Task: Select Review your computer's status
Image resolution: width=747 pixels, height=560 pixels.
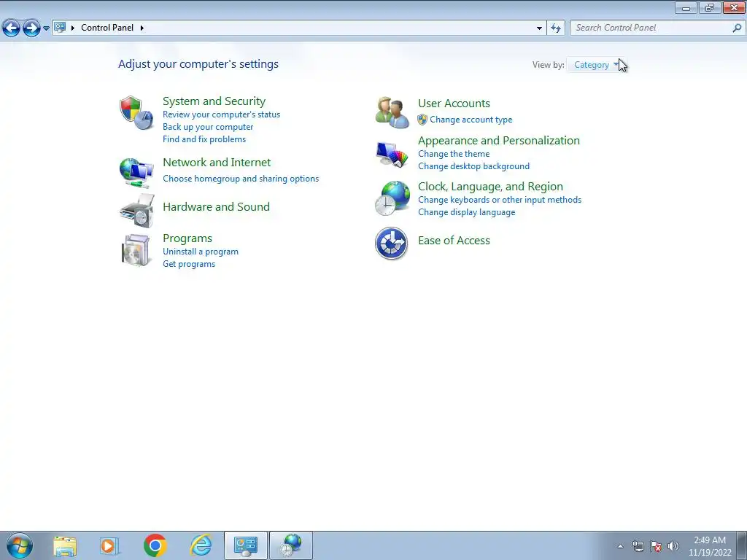Action: [222, 114]
